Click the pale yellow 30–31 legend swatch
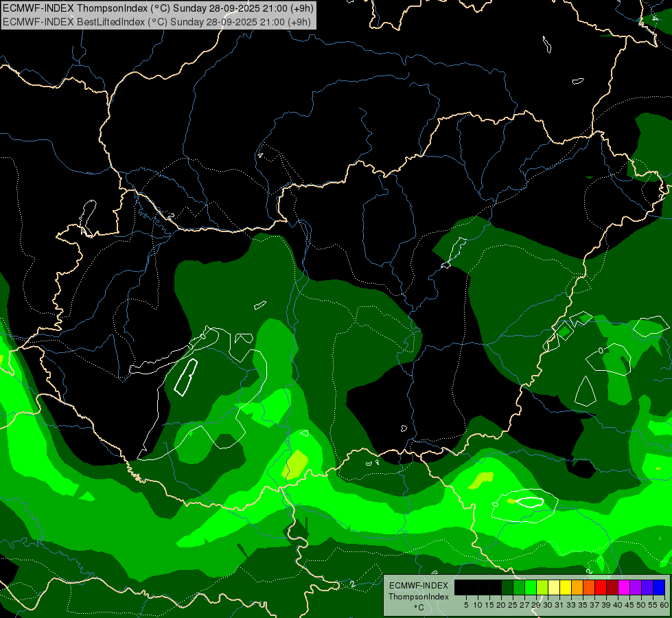 (554, 588)
